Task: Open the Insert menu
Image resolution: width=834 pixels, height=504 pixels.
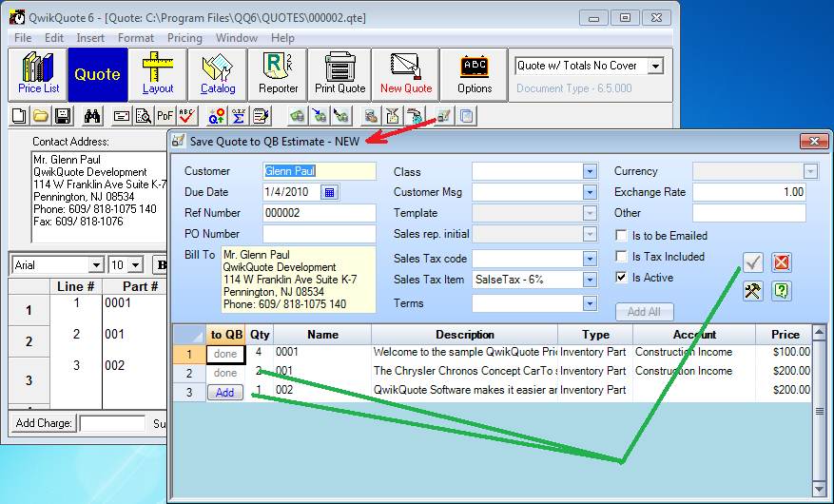Action: coord(90,38)
